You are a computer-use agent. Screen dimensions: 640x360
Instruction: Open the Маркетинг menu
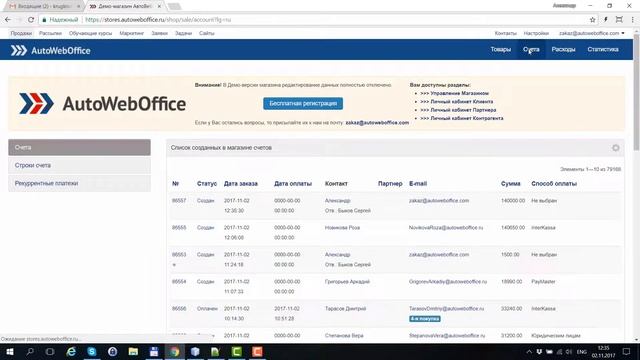pos(131,33)
